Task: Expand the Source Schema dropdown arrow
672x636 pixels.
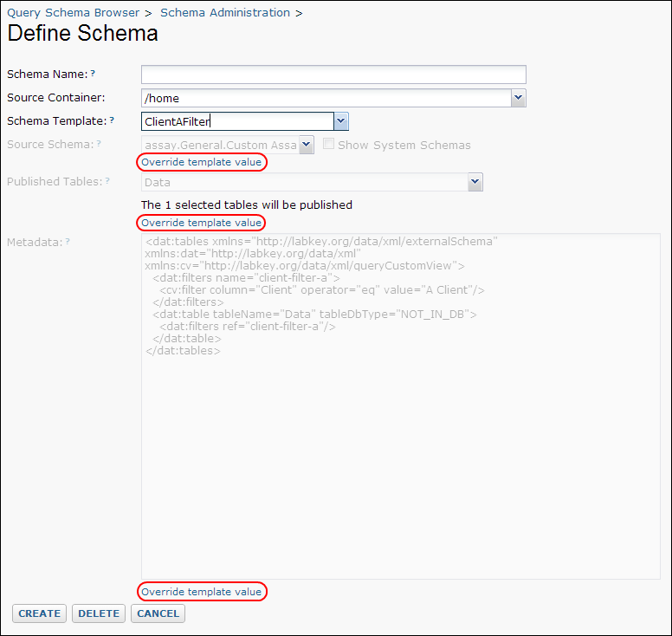Action: (x=307, y=145)
